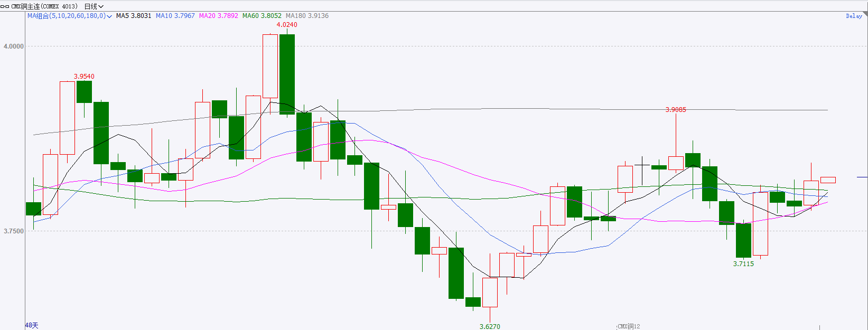Click the 3.7500 price axis label
The height and width of the screenshot is (330, 868).
(x=14, y=231)
